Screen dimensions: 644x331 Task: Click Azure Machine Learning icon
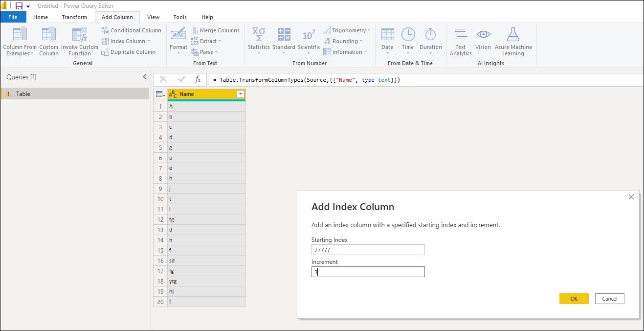(513, 34)
